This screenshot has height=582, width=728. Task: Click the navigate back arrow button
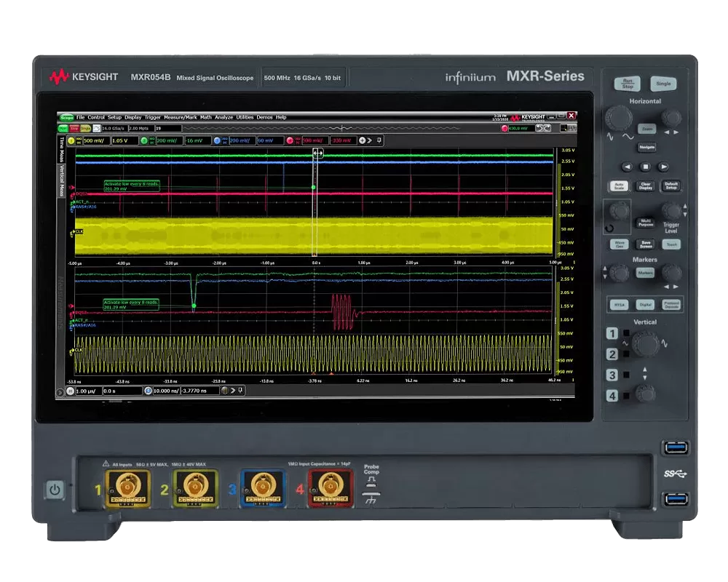(x=628, y=167)
